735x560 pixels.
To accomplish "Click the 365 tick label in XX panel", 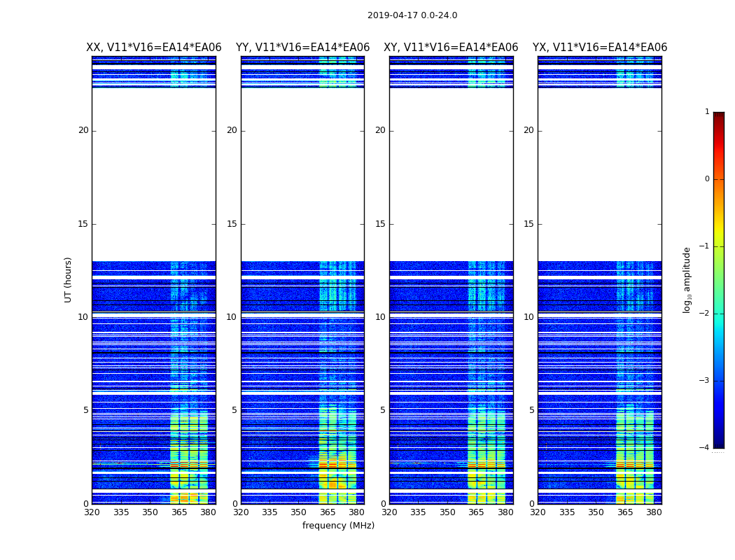I will tap(179, 512).
